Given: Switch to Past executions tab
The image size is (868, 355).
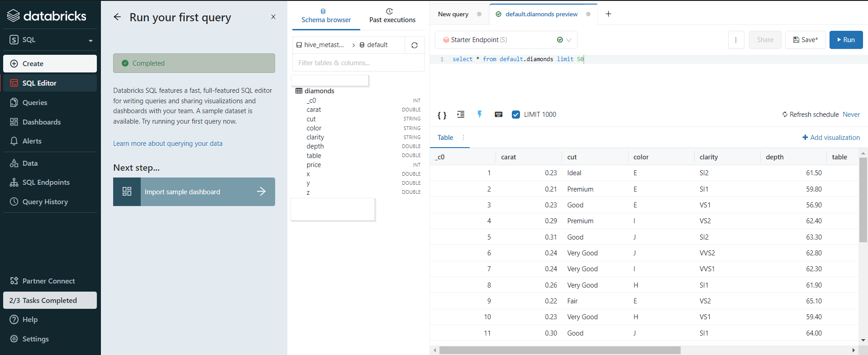Looking at the screenshot, I should coord(392,16).
